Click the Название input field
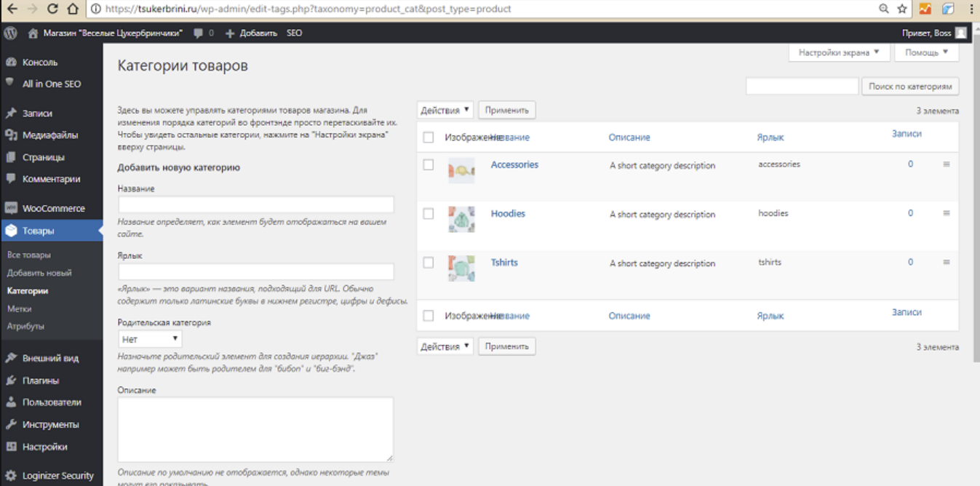This screenshot has height=486, width=980. tap(256, 204)
